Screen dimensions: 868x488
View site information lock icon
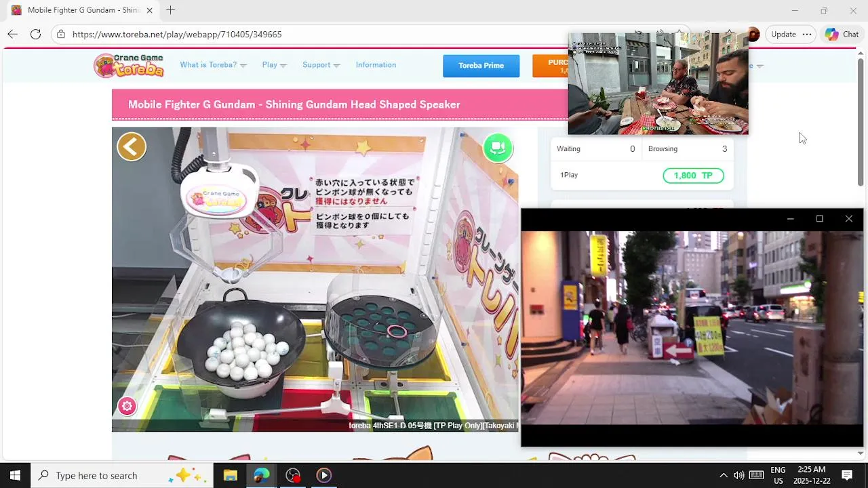tap(61, 34)
